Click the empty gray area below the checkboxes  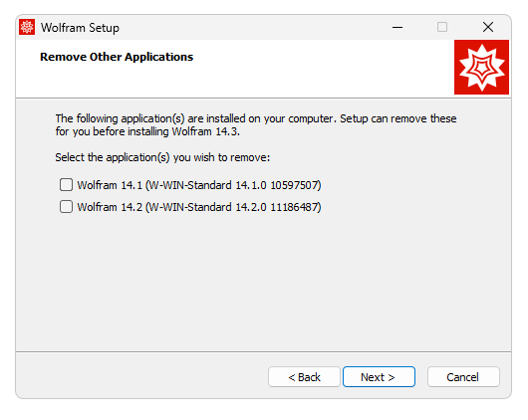pos(263,283)
